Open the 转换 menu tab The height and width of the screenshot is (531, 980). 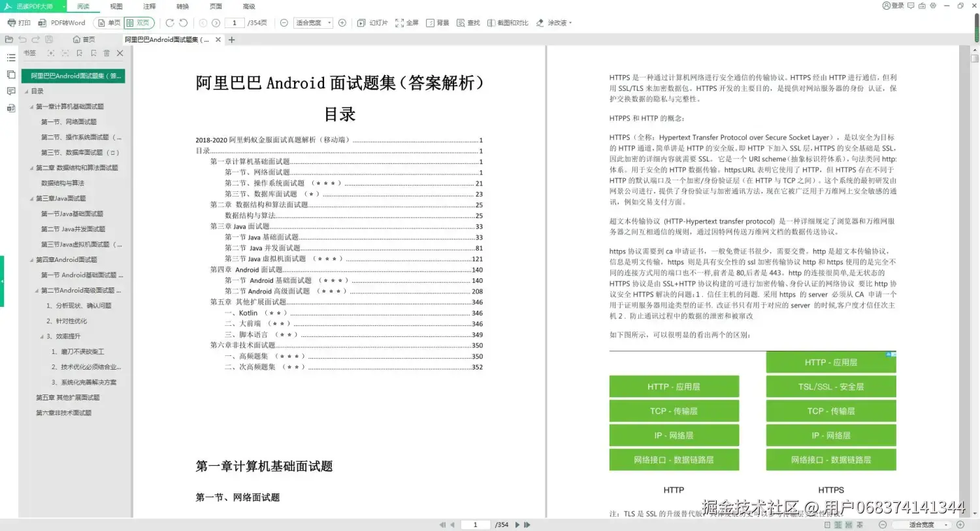[182, 7]
